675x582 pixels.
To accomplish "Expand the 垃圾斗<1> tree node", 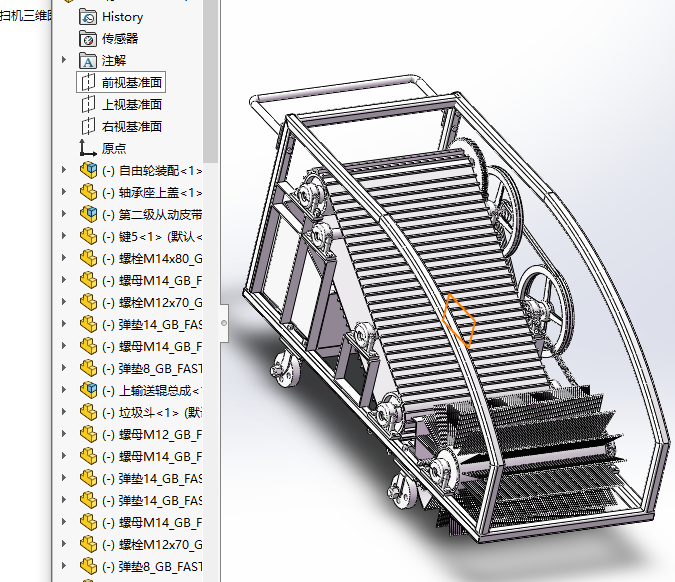I will (64, 412).
